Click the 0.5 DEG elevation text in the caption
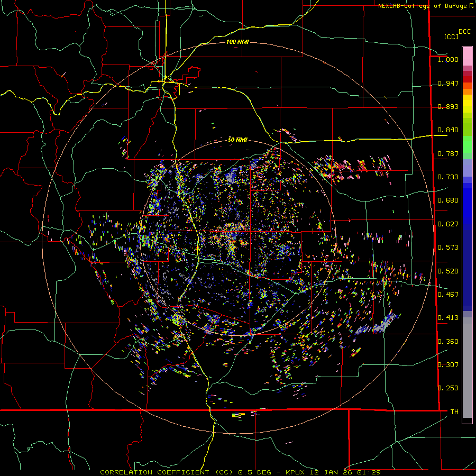476x476 pixels. 255,472
